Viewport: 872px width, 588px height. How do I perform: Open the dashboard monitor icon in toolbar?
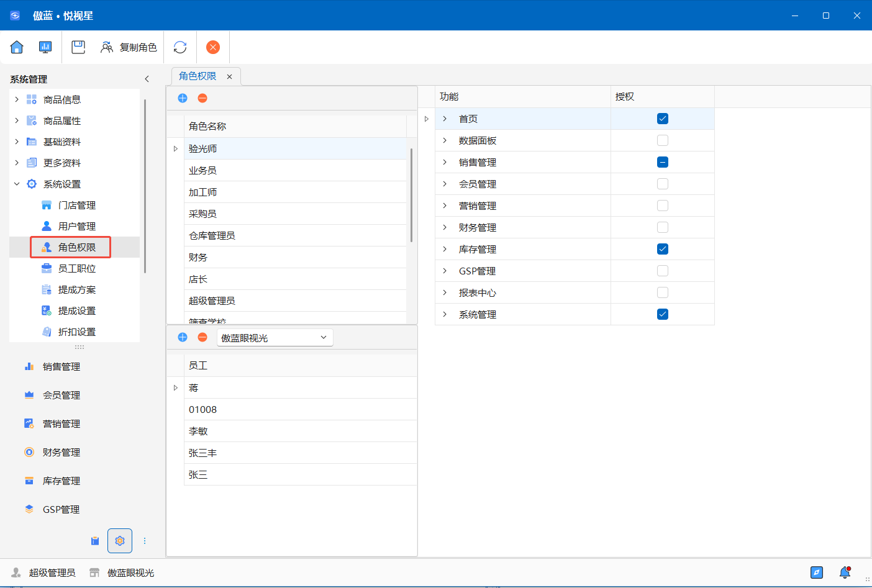click(x=45, y=47)
